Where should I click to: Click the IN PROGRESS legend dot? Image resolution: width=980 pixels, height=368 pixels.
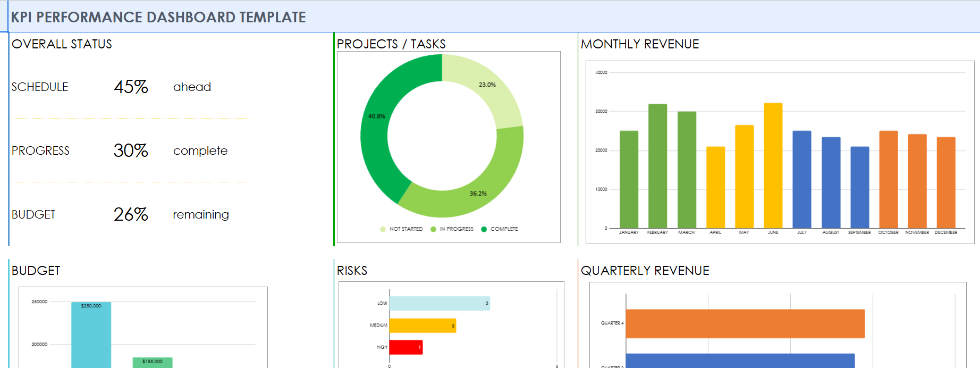pyautogui.click(x=433, y=229)
